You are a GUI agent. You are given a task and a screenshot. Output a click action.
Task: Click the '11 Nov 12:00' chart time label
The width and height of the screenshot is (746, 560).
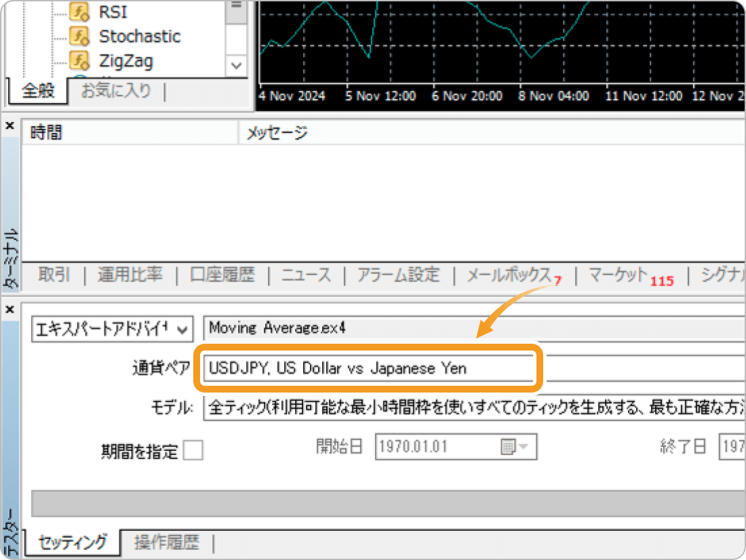click(x=644, y=96)
